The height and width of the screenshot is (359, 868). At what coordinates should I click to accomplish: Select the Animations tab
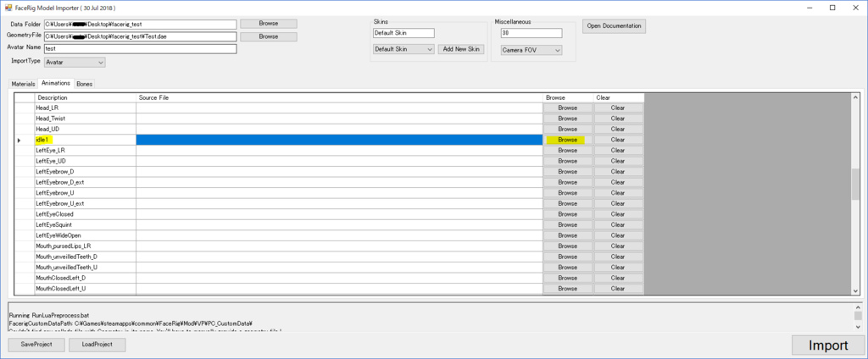coord(56,83)
